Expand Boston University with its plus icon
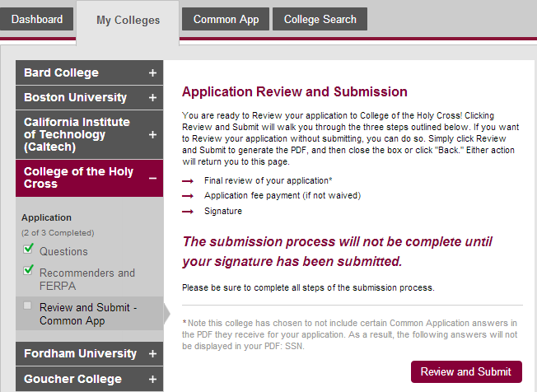Viewport: 537px width, 392px height. point(152,98)
